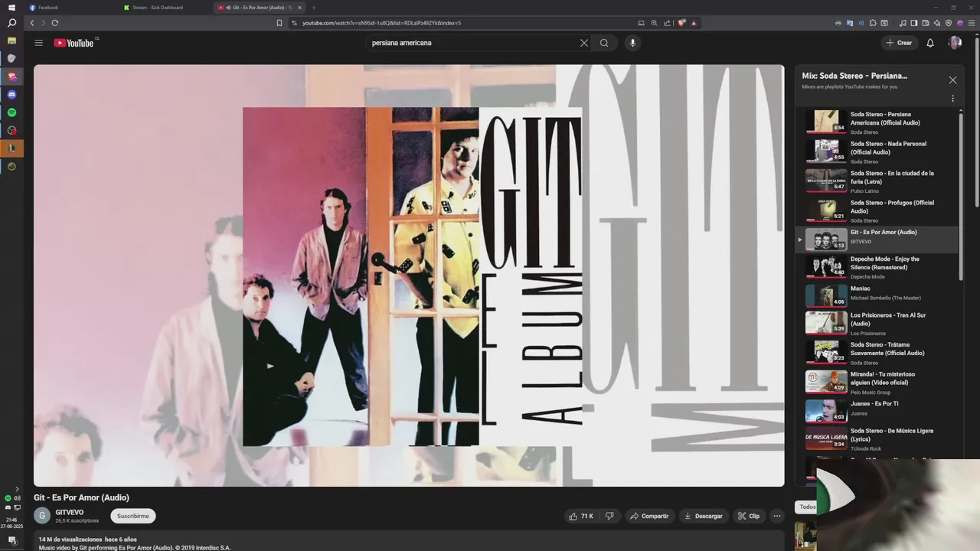This screenshot has height=551, width=980.
Task: Open the GITVEVO channel avatar
Action: point(42,516)
